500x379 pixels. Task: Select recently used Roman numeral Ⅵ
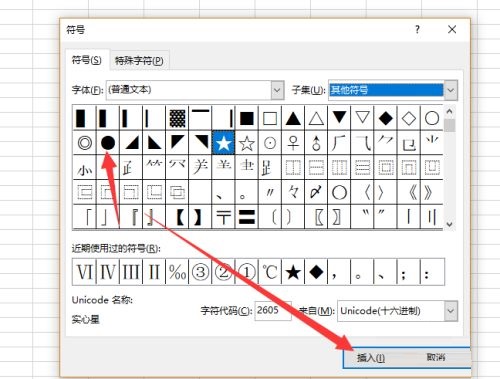point(84,272)
